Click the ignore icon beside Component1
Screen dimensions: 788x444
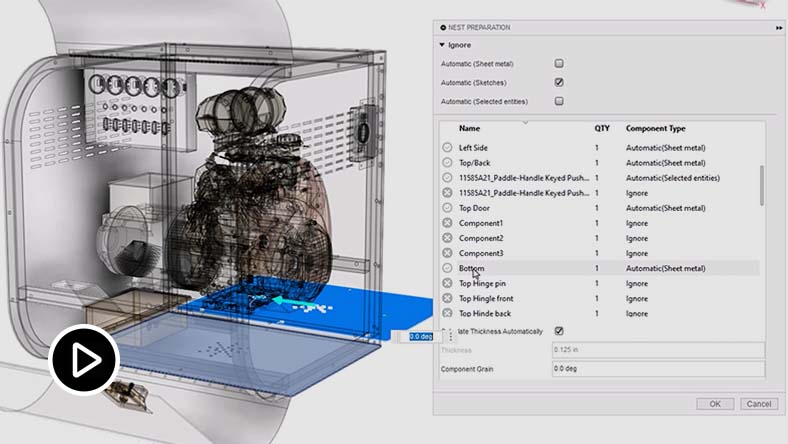(x=447, y=223)
